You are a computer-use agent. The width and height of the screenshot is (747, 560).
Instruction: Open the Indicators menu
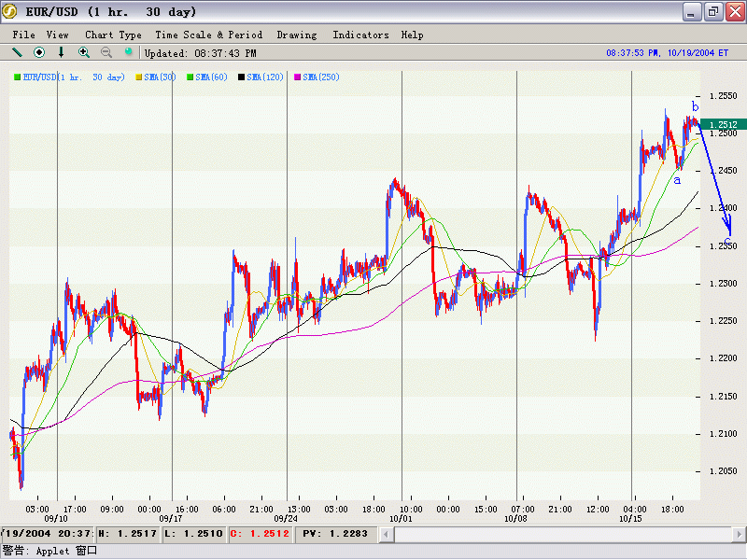pos(360,35)
